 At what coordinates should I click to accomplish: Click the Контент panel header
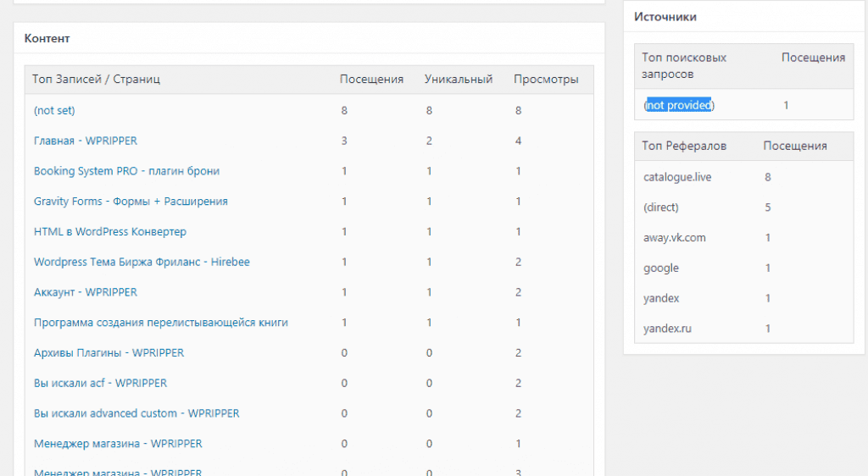pyautogui.click(x=47, y=38)
